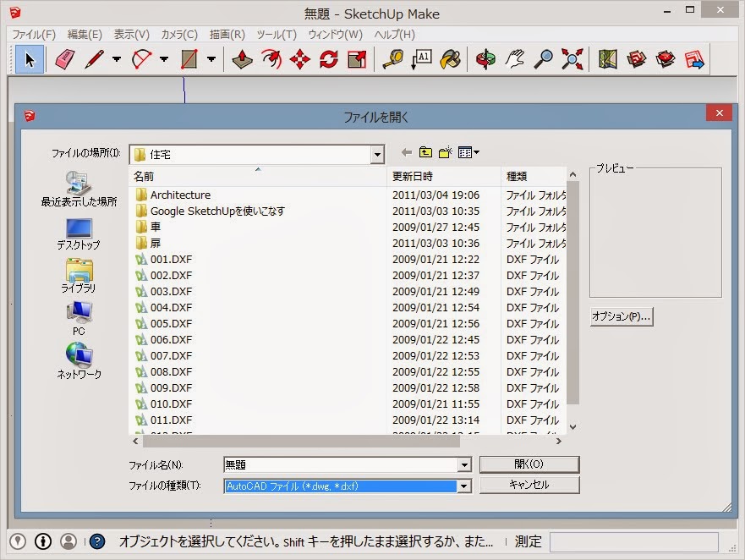Activate the Push/Pull tool
This screenshot has height=560, width=745.
(x=243, y=59)
